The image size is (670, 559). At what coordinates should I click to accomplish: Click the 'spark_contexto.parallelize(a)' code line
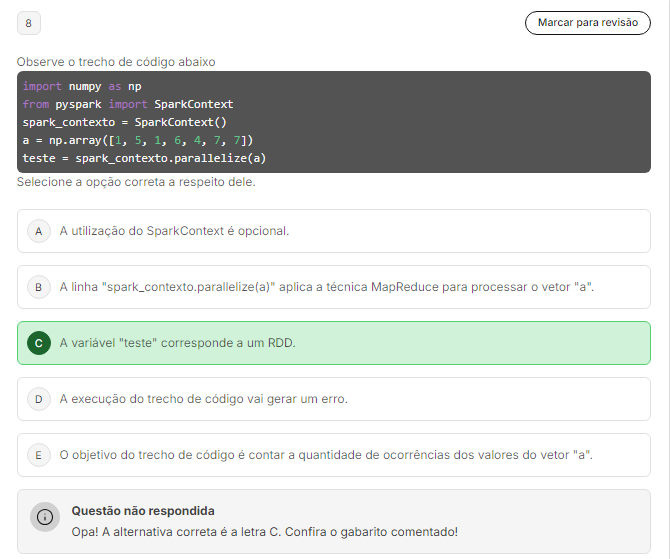pos(144,158)
